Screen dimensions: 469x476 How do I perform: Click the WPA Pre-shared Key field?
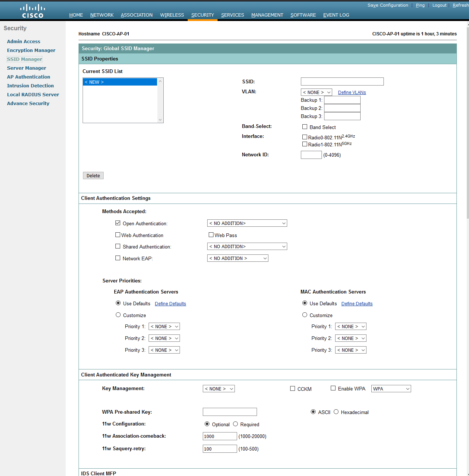(x=230, y=412)
